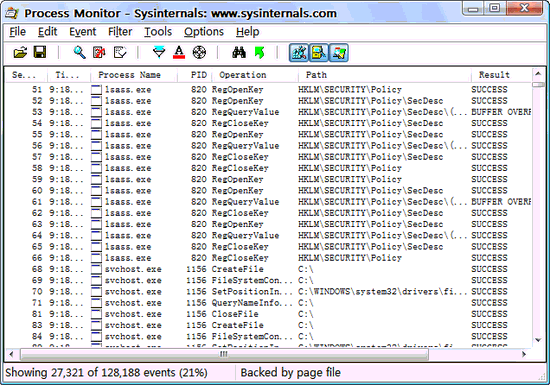The width and height of the screenshot is (550, 385).
Task: Toggle Show File System Activity button
Action: tap(318, 53)
